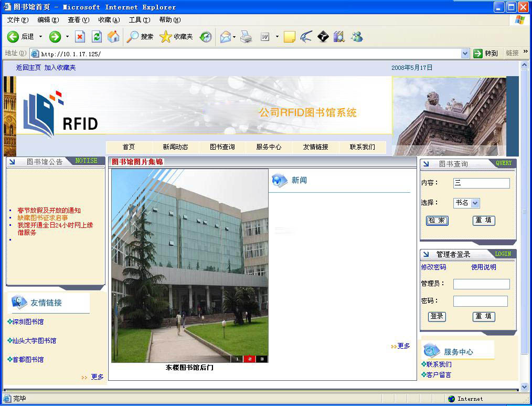Click 重填 in the book query panel

(484, 221)
